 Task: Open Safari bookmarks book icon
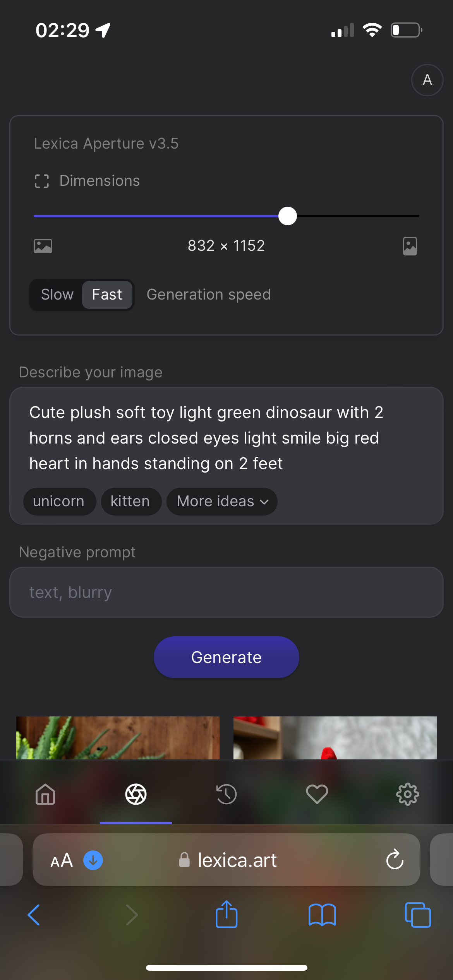click(322, 915)
